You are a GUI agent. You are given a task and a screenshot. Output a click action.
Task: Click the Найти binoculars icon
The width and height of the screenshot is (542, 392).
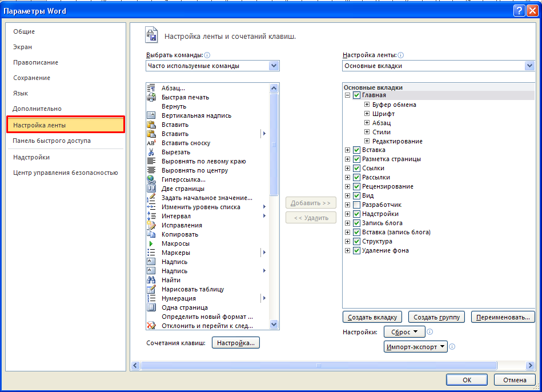coord(151,280)
